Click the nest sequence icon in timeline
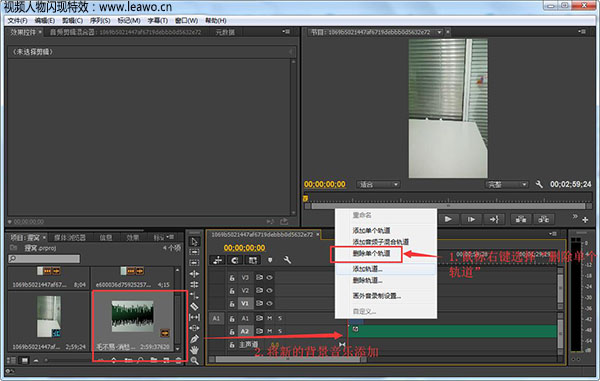 pos(218,260)
